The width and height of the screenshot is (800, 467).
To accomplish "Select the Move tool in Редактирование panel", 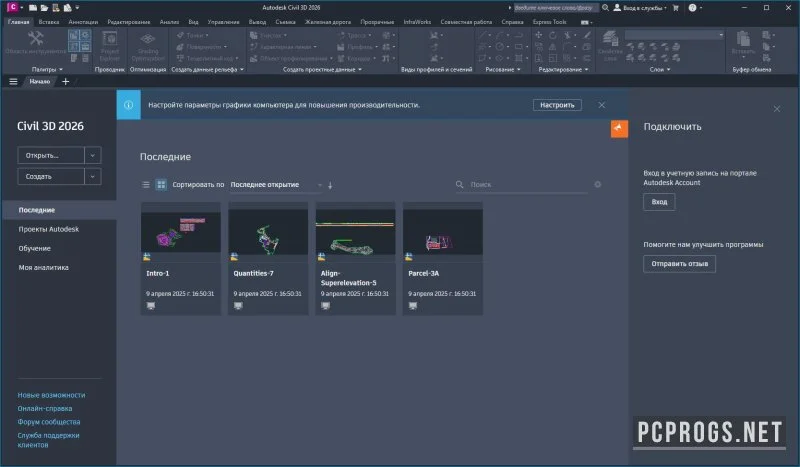I will point(539,35).
